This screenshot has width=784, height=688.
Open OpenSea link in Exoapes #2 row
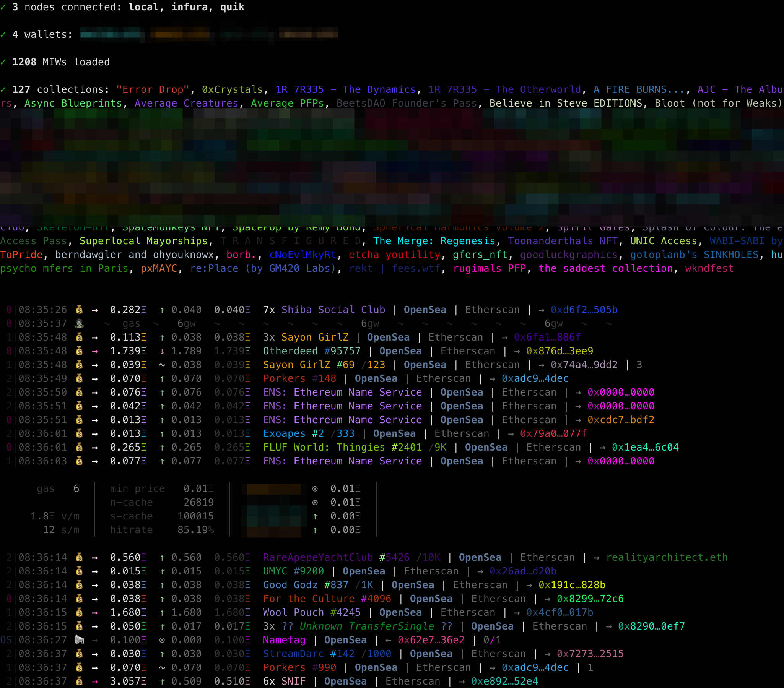[394, 433]
